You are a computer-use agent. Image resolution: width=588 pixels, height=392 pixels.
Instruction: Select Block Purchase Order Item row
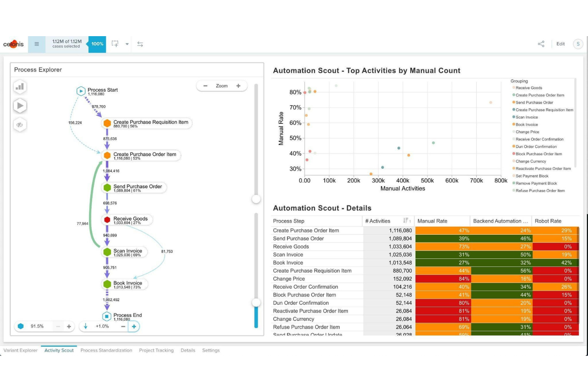point(425,295)
